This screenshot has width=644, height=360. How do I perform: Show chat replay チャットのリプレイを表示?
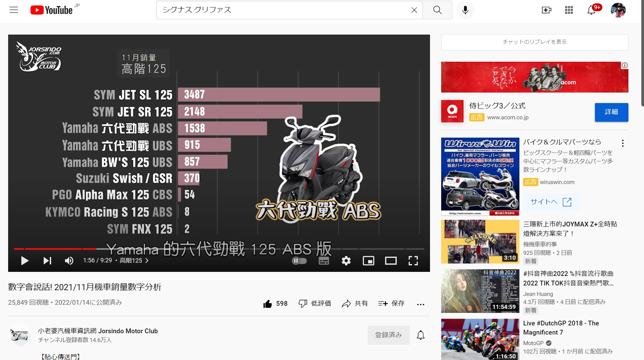coord(535,42)
